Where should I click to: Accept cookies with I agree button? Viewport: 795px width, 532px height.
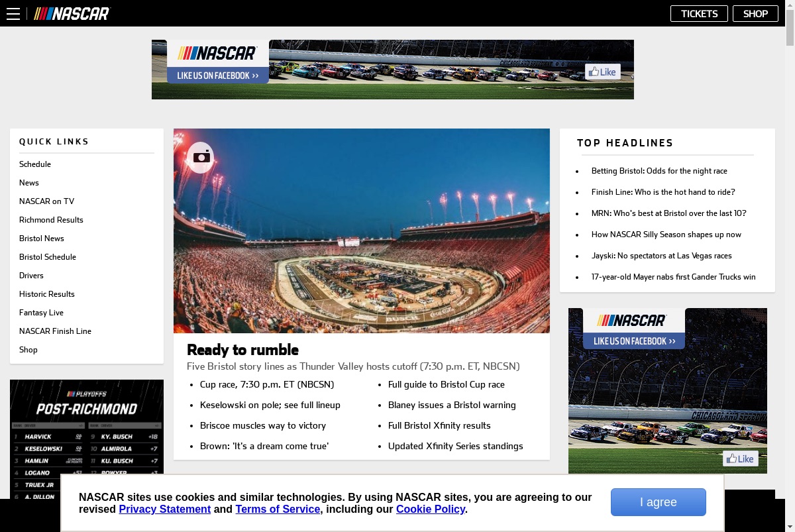[x=658, y=502]
